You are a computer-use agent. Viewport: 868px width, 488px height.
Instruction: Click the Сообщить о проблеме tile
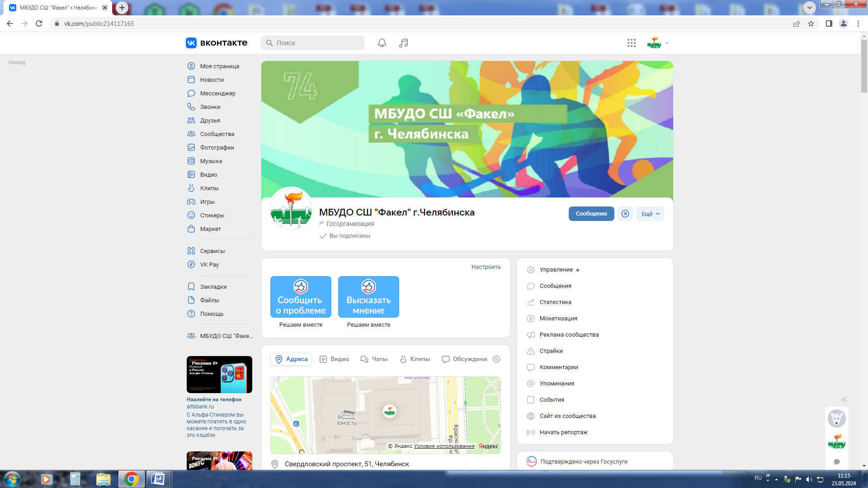pyautogui.click(x=301, y=297)
